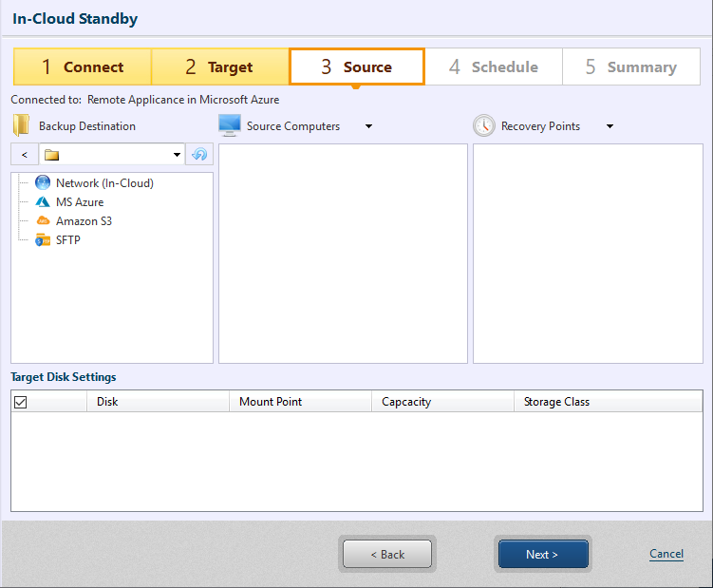This screenshot has height=588, width=713.
Task: Click the Cancel link
Action: [x=666, y=554]
